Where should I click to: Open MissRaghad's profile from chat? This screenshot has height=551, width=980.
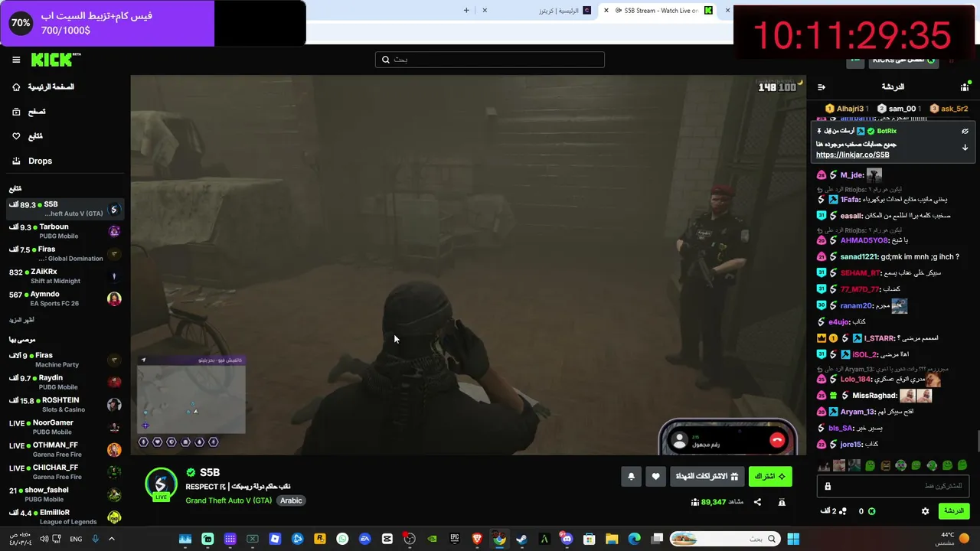874,396
